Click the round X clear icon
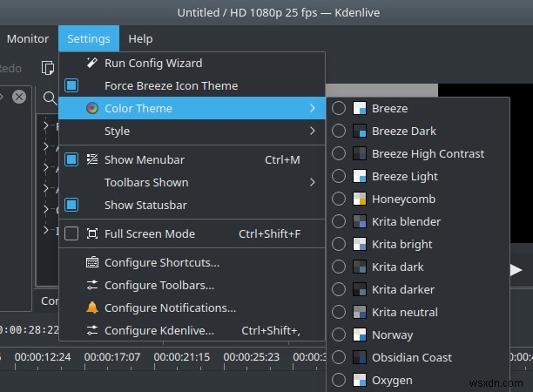Screen dimensions: 533x392 coord(19,97)
